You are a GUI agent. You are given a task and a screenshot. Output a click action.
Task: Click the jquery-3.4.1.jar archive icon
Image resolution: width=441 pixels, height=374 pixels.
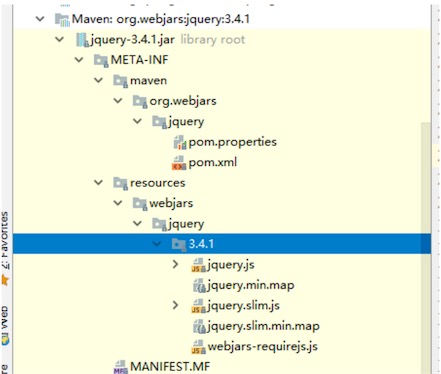click(82, 40)
